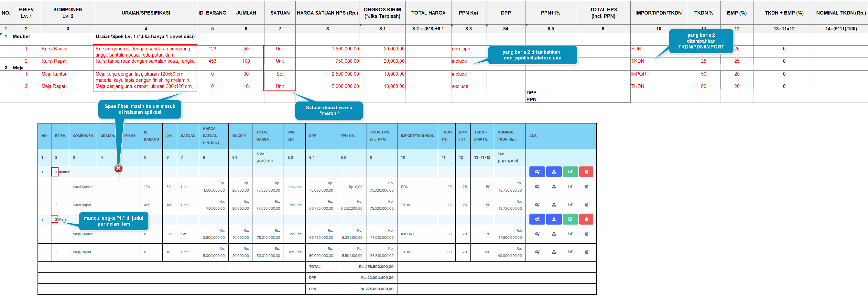The height and width of the screenshot is (296, 868).
Task: Delete Kursi Kantor using its trash icon
Action: click(587, 186)
